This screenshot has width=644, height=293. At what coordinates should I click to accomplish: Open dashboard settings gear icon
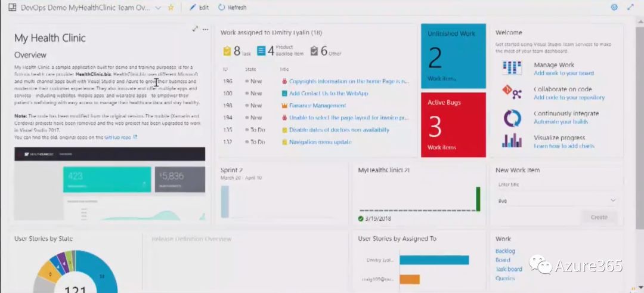[614, 8]
